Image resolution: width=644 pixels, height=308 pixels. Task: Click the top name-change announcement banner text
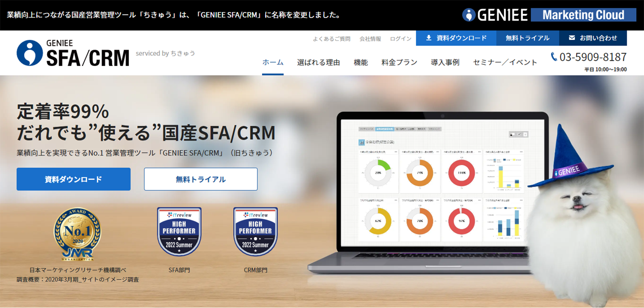tap(173, 15)
